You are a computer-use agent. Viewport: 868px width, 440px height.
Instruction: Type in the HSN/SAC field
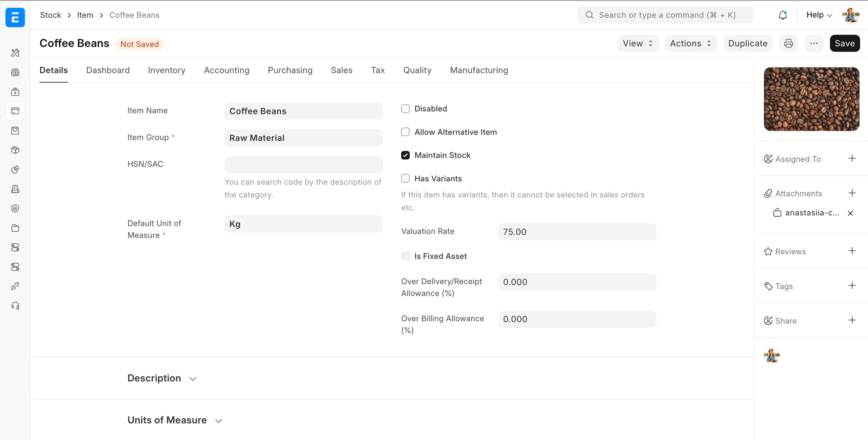point(303,164)
